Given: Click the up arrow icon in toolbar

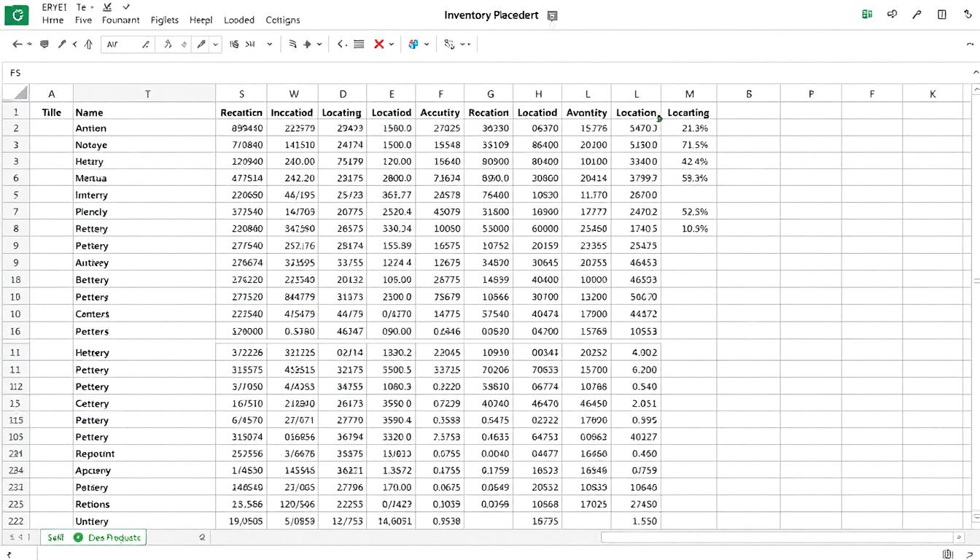Looking at the screenshot, I should click(x=88, y=44).
